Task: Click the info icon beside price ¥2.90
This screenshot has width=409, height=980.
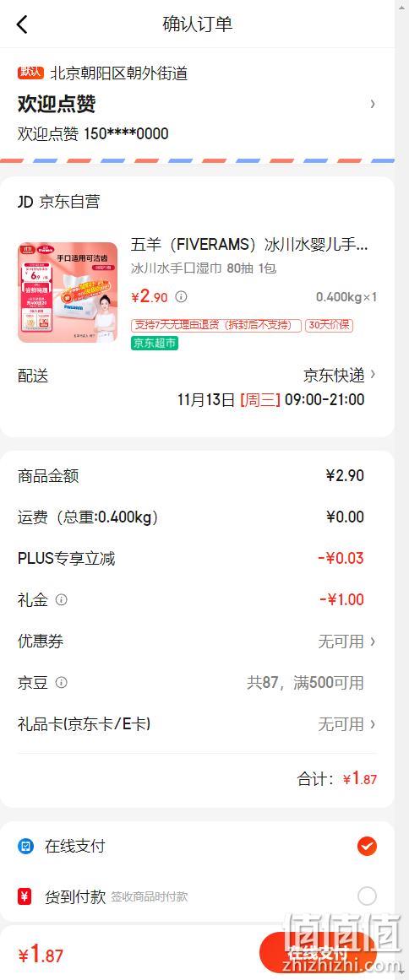Action: click(181, 296)
